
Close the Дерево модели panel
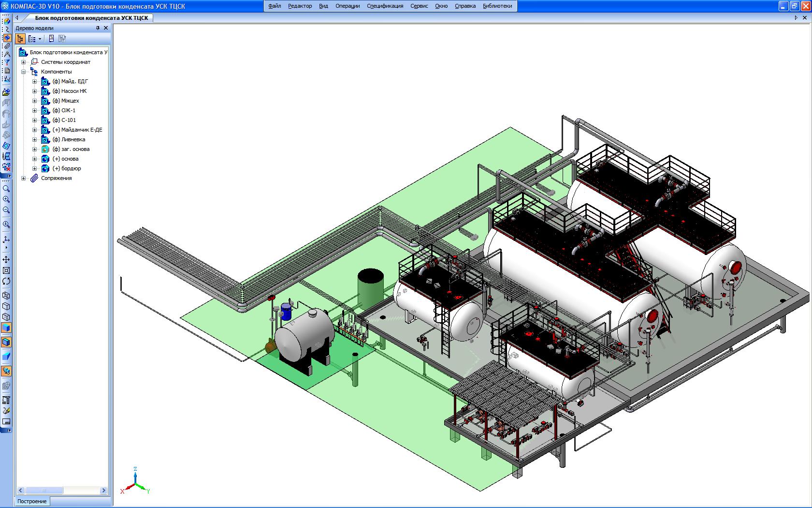click(106, 28)
